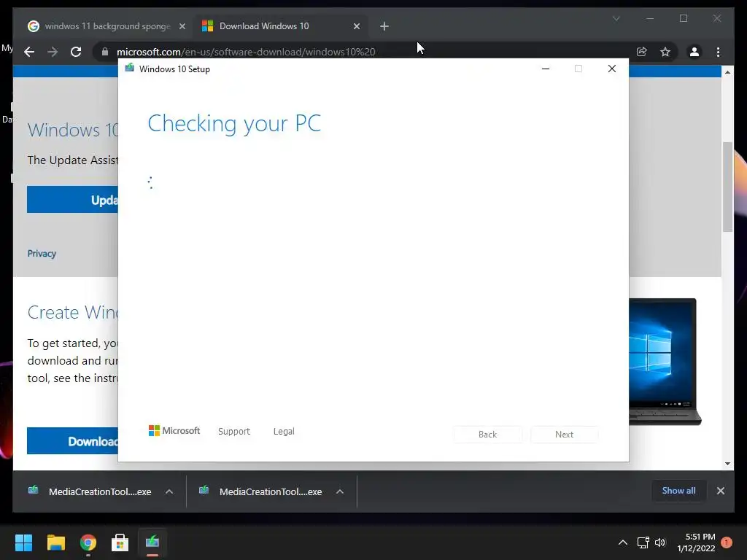The width and height of the screenshot is (747, 560).
Task: Open the notification badge
Action: (727, 542)
